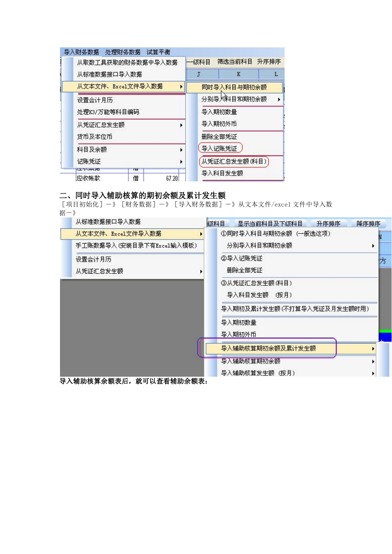Choose 从标准数据接口导入数据 in the first screenshot
Image resolution: width=392 pixels, height=554 pixels.
pos(123,74)
